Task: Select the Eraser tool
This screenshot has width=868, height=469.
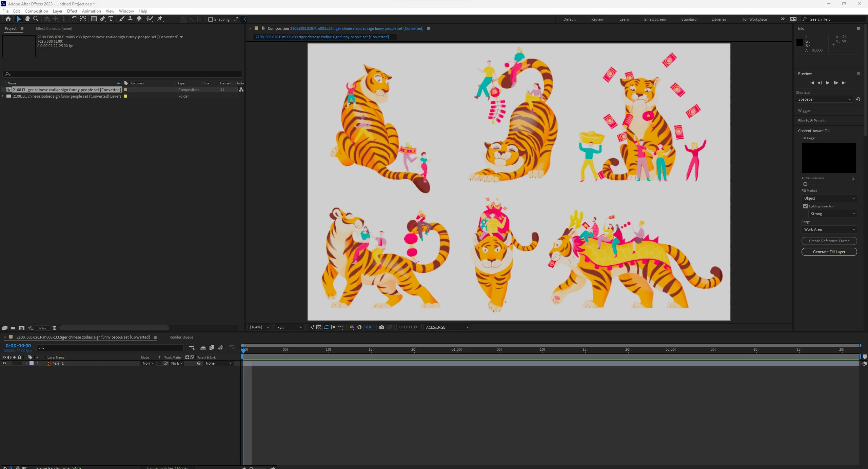Action: tap(139, 19)
